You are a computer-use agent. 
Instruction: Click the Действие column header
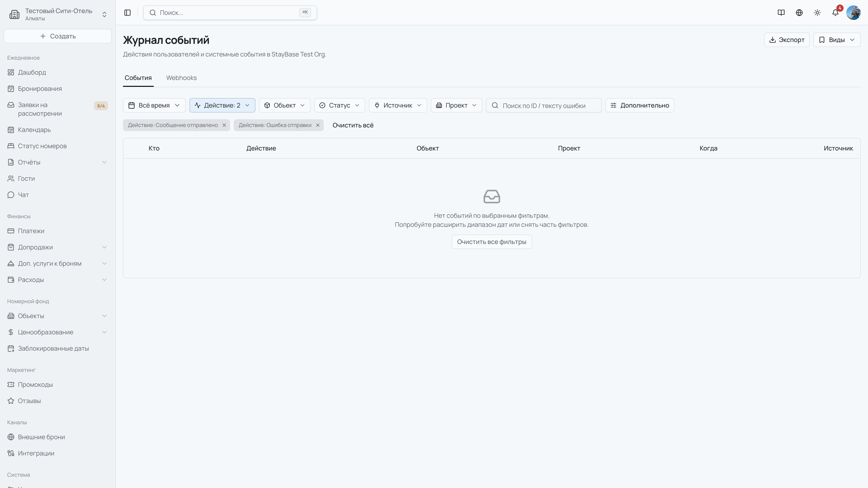coord(261,148)
